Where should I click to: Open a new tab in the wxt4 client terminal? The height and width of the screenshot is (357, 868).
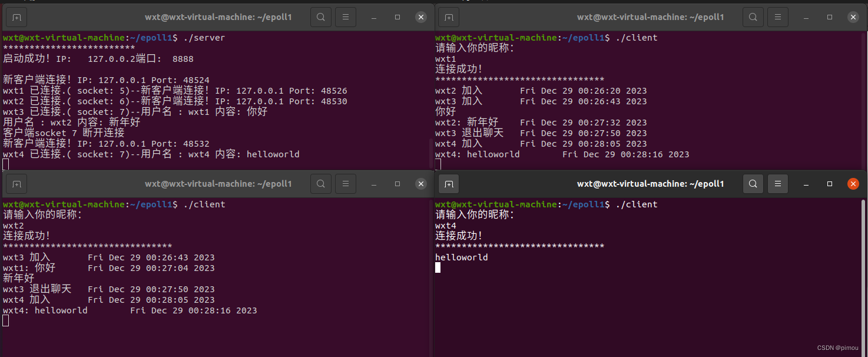[x=448, y=183]
